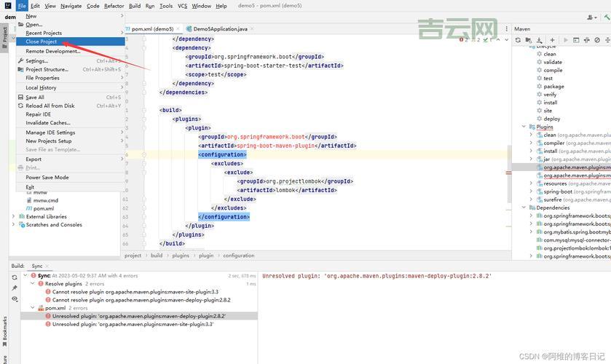Viewport: 611px width, 364px height.
Task: Select Close Project from File menu
Action: [x=42, y=41]
